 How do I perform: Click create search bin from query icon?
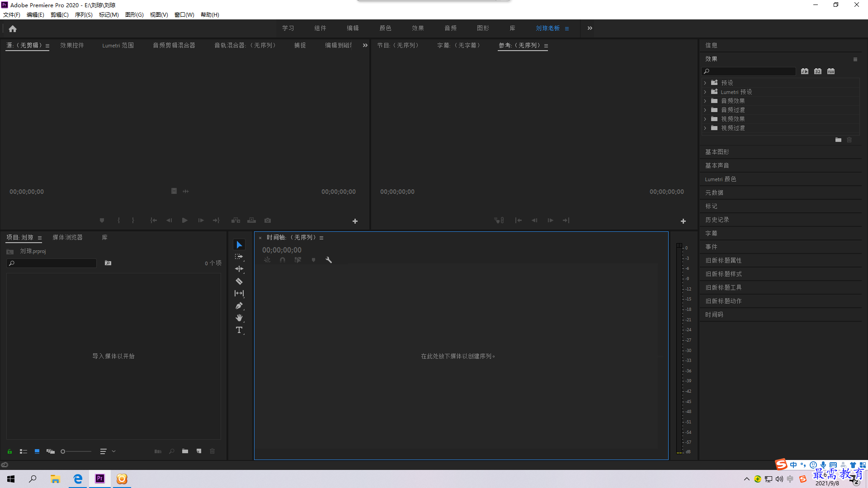tap(108, 263)
